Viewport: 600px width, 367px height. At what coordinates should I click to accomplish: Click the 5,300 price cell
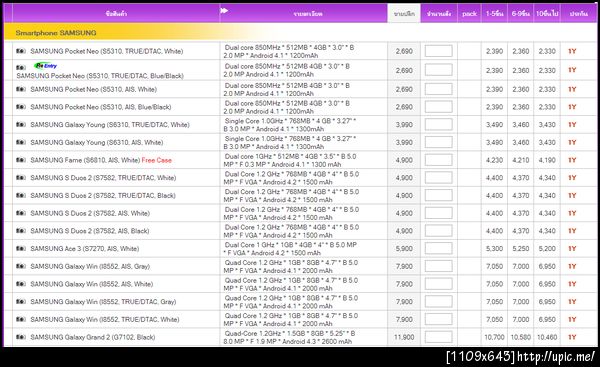(x=494, y=248)
